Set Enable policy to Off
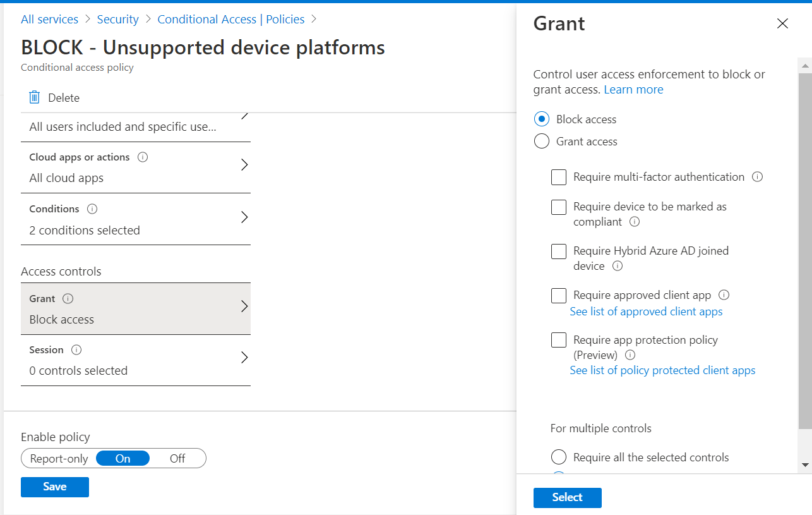The height and width of the screenshot is (515, 812). click(177, 459)
